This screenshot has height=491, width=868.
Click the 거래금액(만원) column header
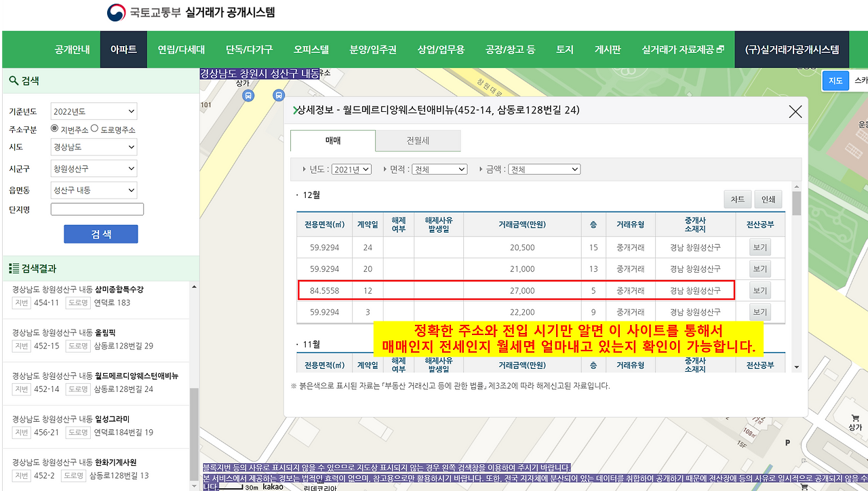(522, 224)
